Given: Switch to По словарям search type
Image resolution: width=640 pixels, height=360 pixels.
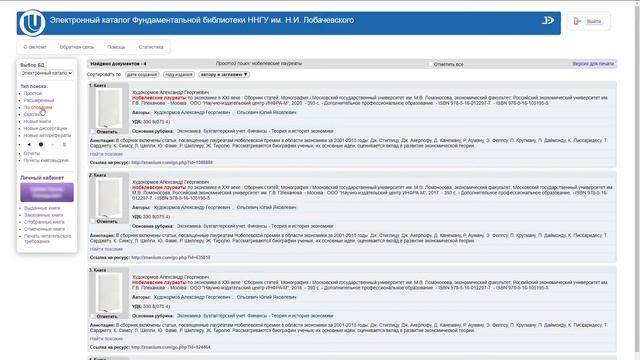Looking at the screenshot, I should click(38, 107).
